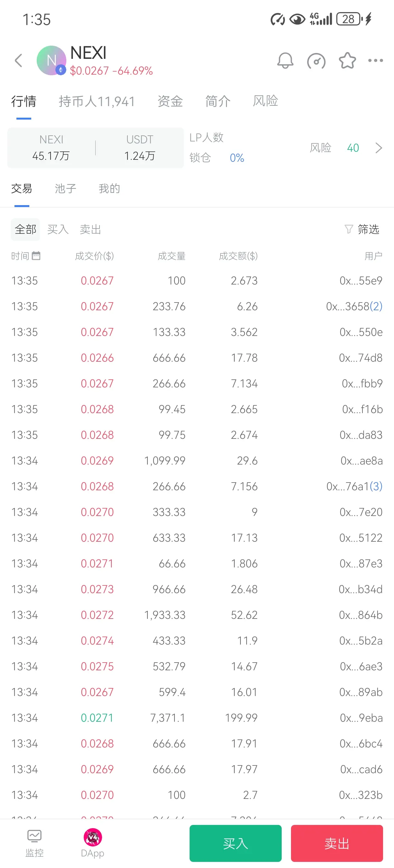Tap the NEXI token avatar
The width and height of the screenshot is (394, 868).
tap(51, 61)
